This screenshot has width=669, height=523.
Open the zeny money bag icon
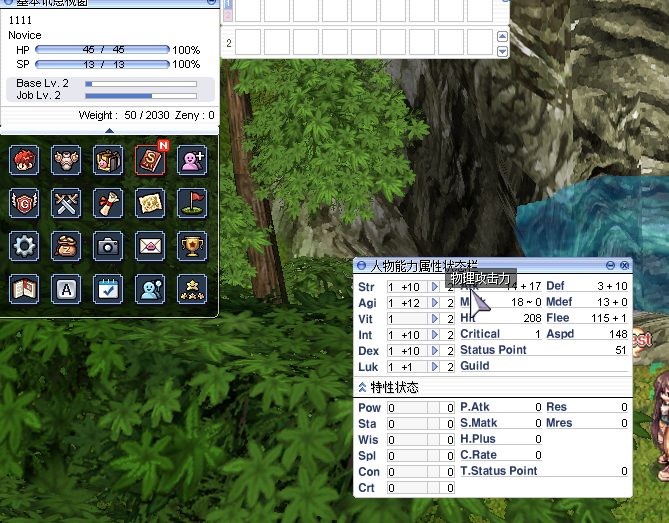pos(66,246)
